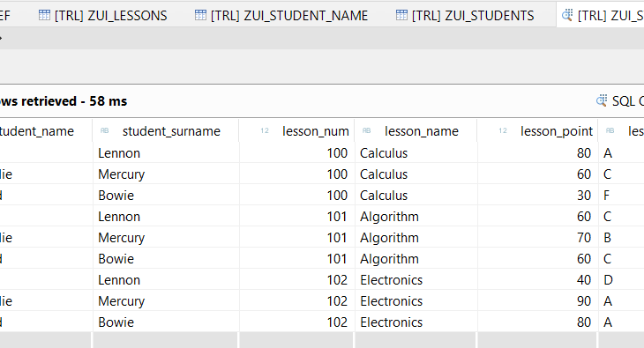
Task: Click the first Algorithm cell for Lennon
Action: (x=416, y=217)
